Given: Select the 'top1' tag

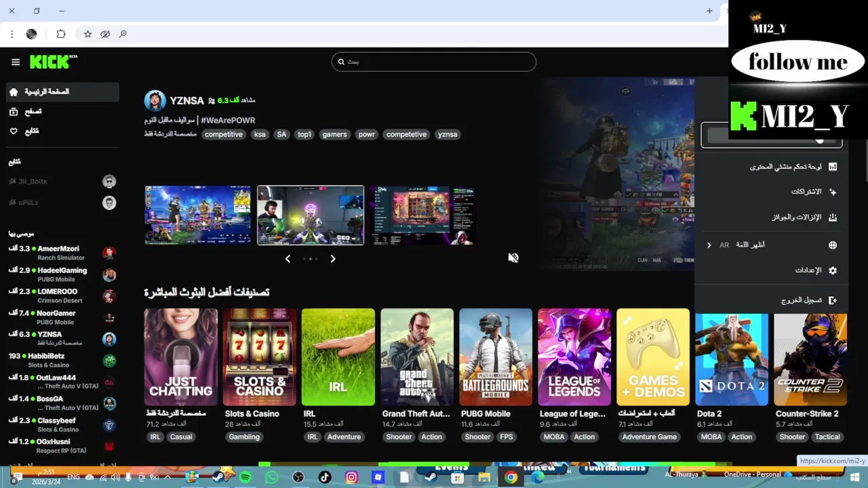Looking at the screenshot, I should [304, 134].
